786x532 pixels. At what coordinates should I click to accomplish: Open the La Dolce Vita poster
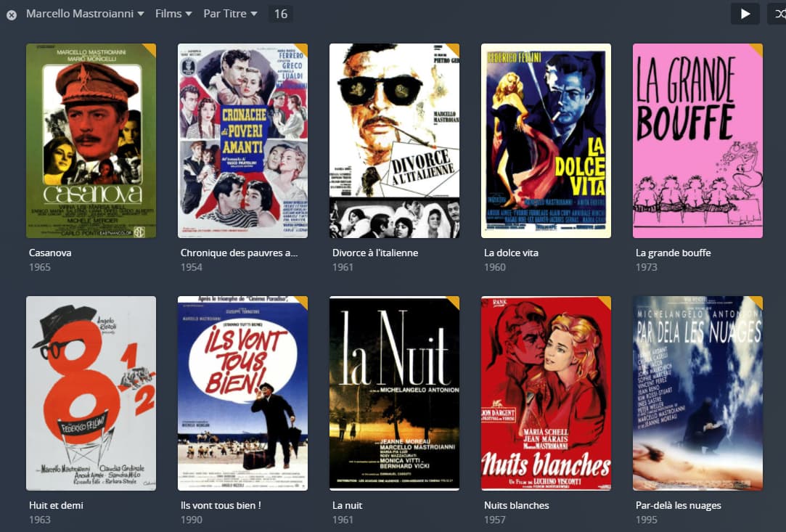pos(546,140)
